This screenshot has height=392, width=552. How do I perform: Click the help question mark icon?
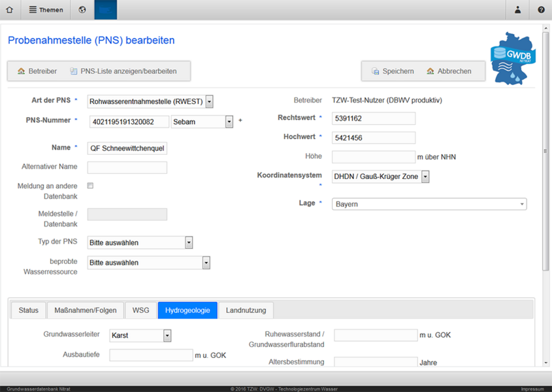click(541, 10)
